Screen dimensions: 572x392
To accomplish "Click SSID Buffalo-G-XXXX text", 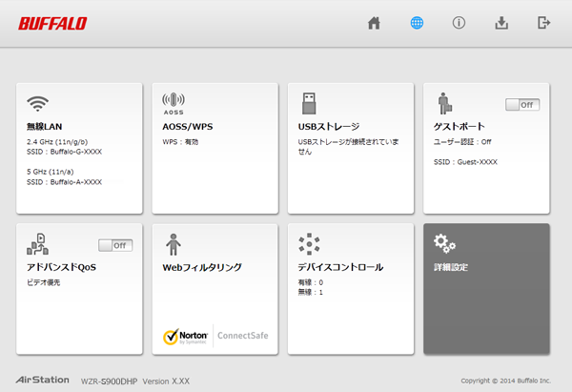I will pos(64,152).
